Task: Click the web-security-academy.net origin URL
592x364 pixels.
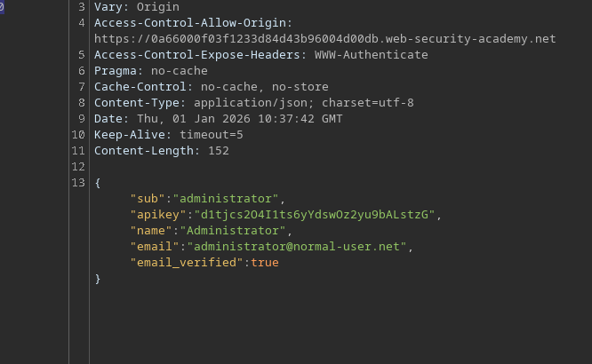Action: pos(324,39)
